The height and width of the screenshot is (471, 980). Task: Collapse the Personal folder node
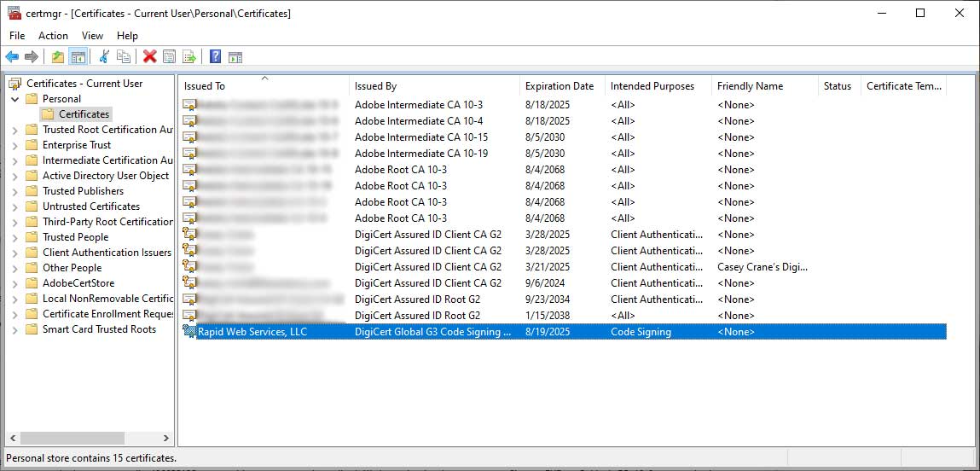coord(15,99)
